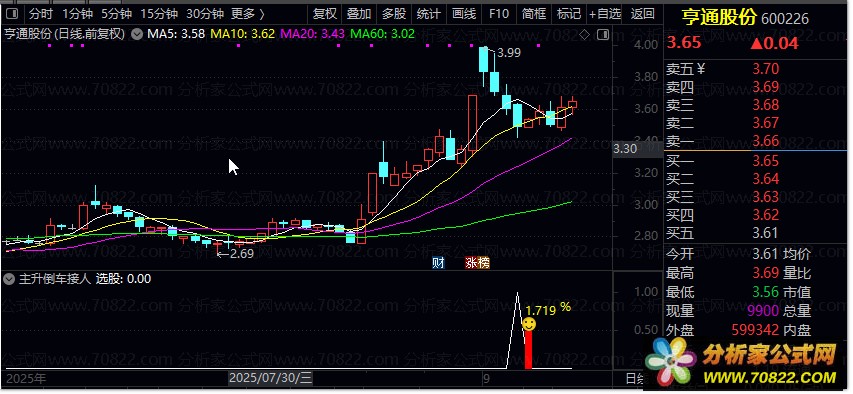The image size is (853, 394).
Task: Open the 画线 drawing tools
Action: click(x=464, y=14)
